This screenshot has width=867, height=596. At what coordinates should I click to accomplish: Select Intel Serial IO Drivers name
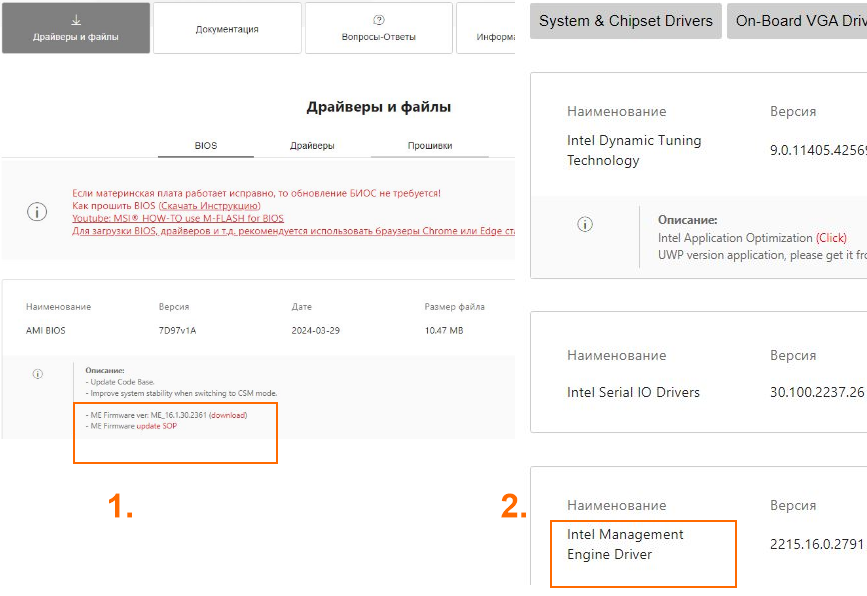633,393
